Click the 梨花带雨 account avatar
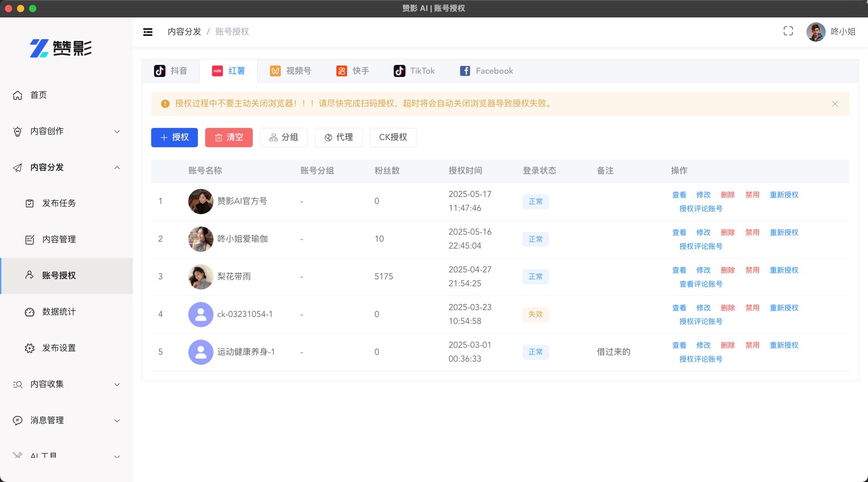Viewport: 868px width, 482px height. 200,277
